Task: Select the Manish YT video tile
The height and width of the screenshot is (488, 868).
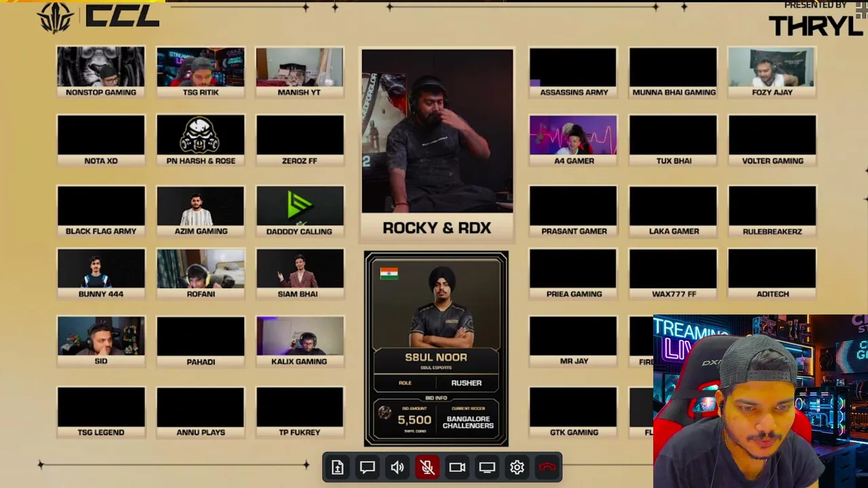Action: (x=300, y=73)
